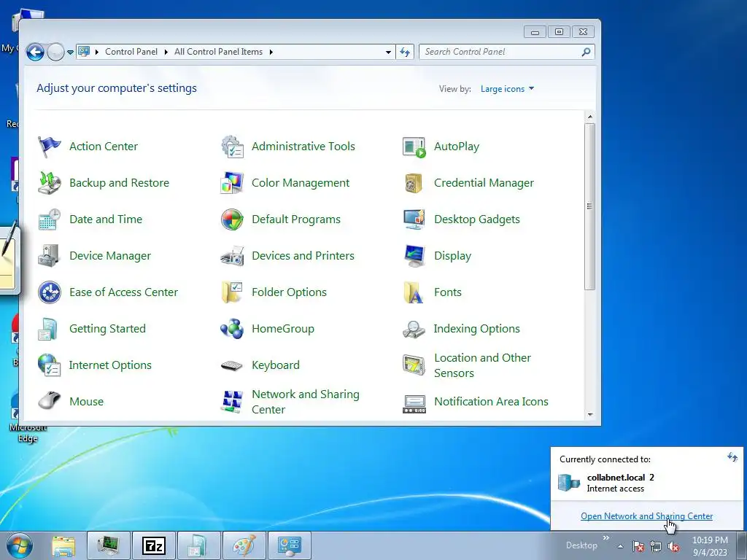
Task: Click the Desktop Gadgets icon
Action: pyautogui.click(x=414, y=219)
